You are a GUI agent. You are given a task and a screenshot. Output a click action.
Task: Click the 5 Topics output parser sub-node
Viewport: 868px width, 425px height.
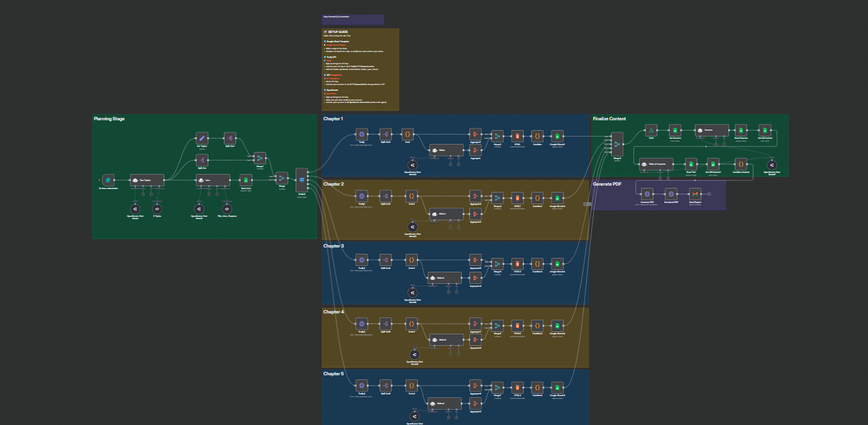(x=157, y=208)
